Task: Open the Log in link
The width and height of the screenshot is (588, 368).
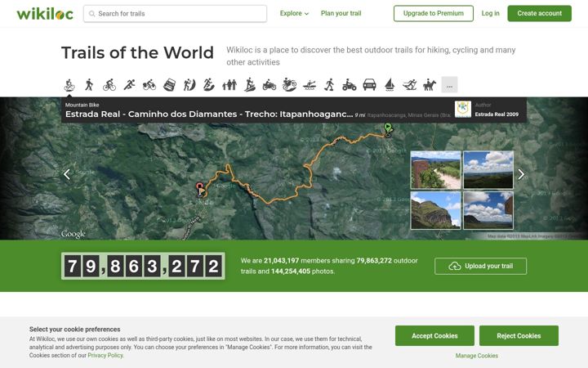Action: (x=491, y=14)
